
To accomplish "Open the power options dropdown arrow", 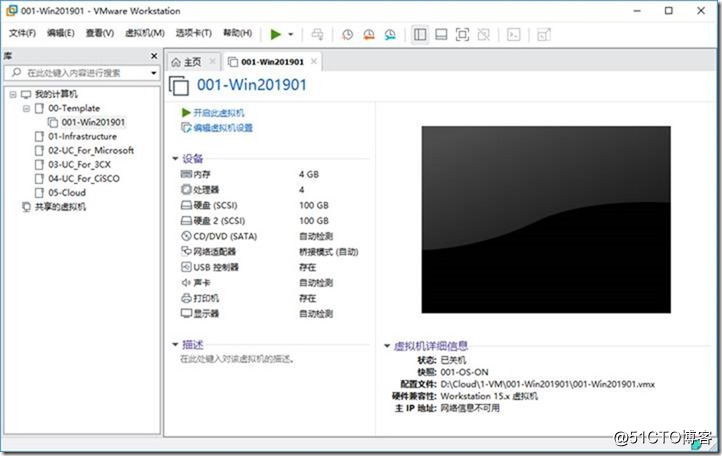I will (291, 35).
